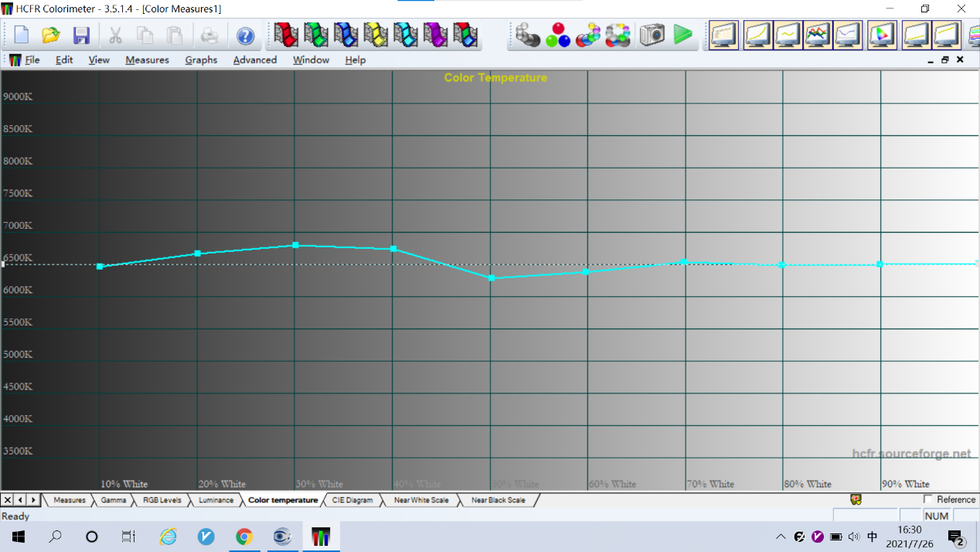The width and height of the screenshot is (980, 552).
Task: Expand the hidden system tray icons chevron
Action: click(x=781, y=537)
